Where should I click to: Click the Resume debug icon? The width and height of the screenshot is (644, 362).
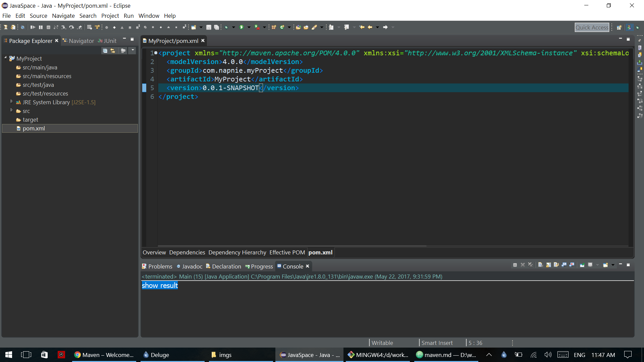[33, 27]
